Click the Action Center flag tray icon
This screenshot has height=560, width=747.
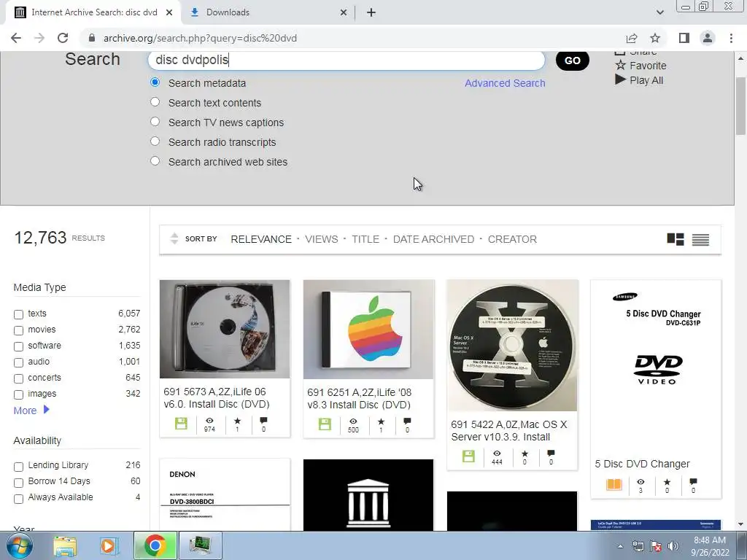click(x=656, y=546)
